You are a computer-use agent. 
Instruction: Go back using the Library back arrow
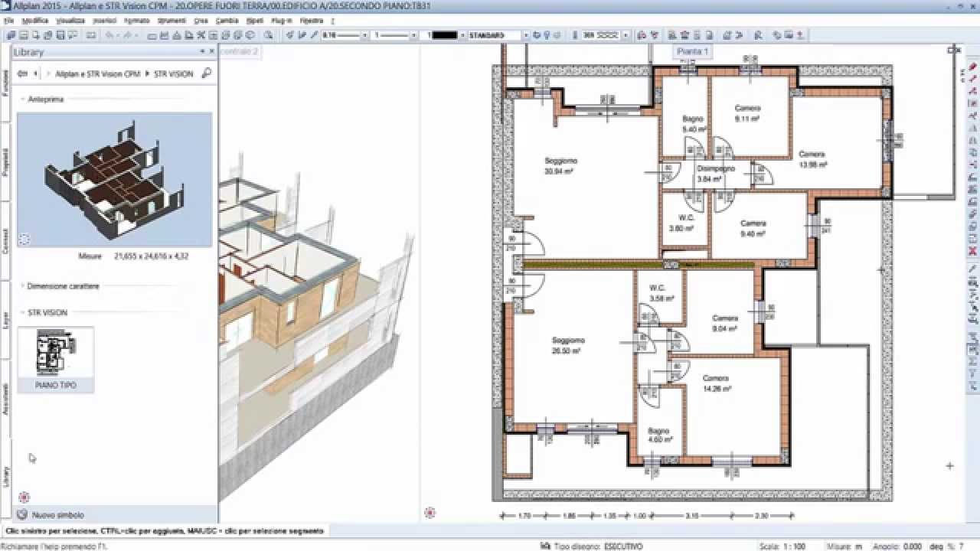tap(22, 73)
